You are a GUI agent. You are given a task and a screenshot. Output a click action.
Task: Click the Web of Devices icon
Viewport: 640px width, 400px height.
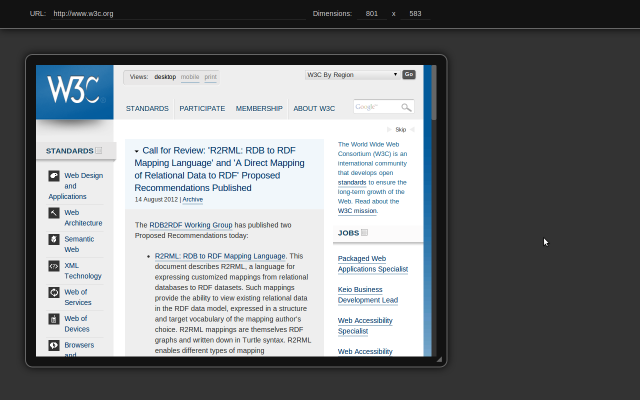click(x=54, y=319)
